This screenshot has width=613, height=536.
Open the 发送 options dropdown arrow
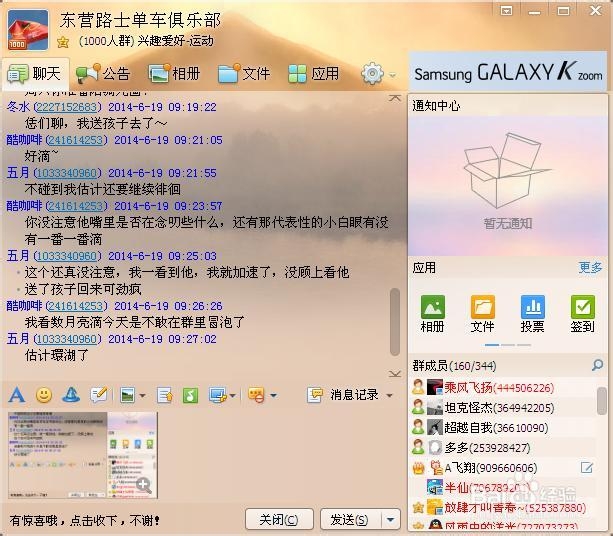point(391,520)
